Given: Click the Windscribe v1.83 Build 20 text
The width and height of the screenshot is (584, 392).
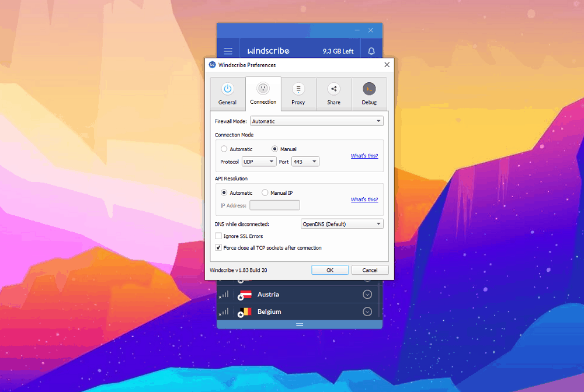Looking at the screenshot, I should 238,271.
